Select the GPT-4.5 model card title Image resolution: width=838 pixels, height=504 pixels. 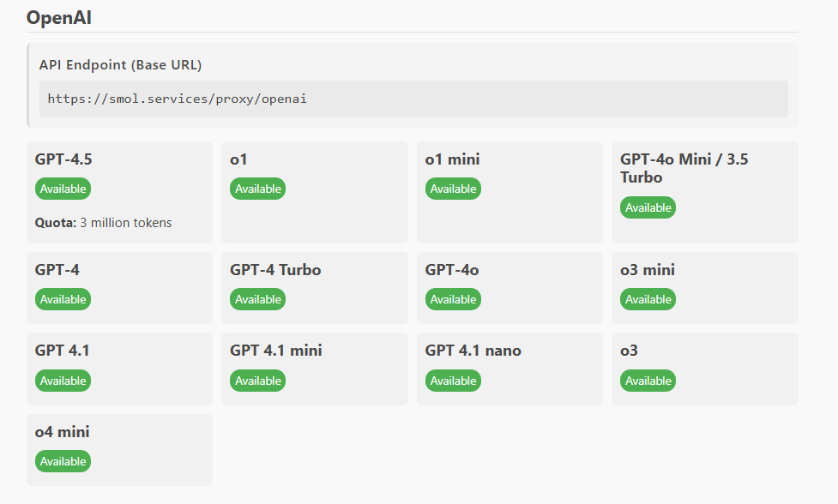[x=63, y=159]
